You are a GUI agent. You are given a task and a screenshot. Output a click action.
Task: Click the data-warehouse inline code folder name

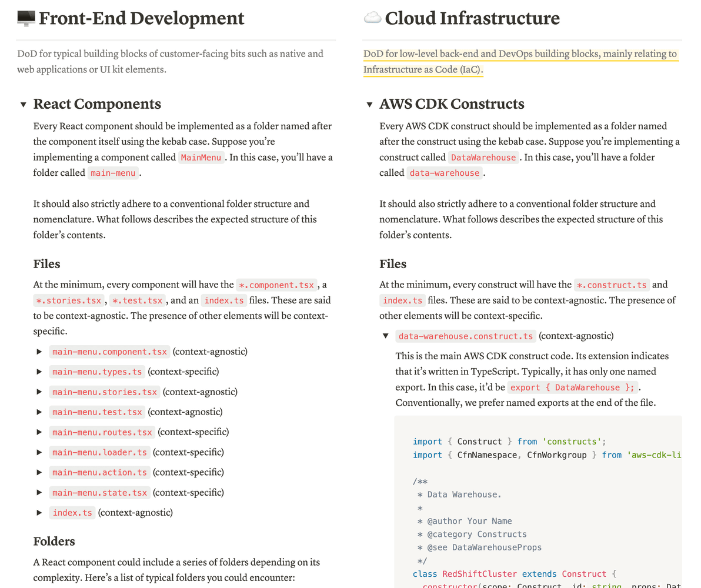point(445,173)
